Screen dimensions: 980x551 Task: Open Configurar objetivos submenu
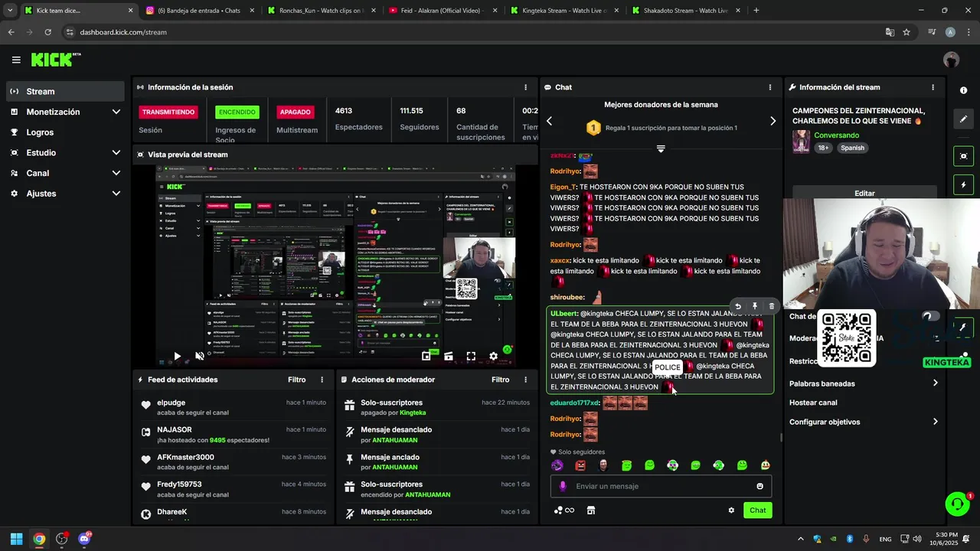(864, 422)
